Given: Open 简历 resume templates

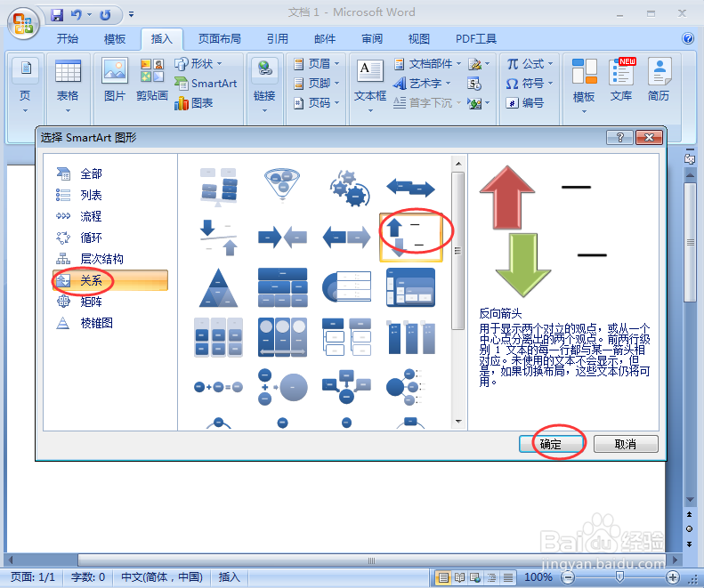Looking at the screenshot, I should click(x=659, y=80).
